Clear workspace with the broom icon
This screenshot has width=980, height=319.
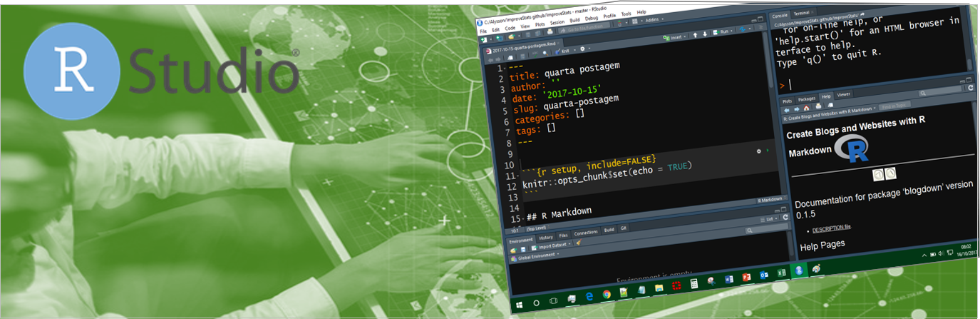click(x=579, y=242)
